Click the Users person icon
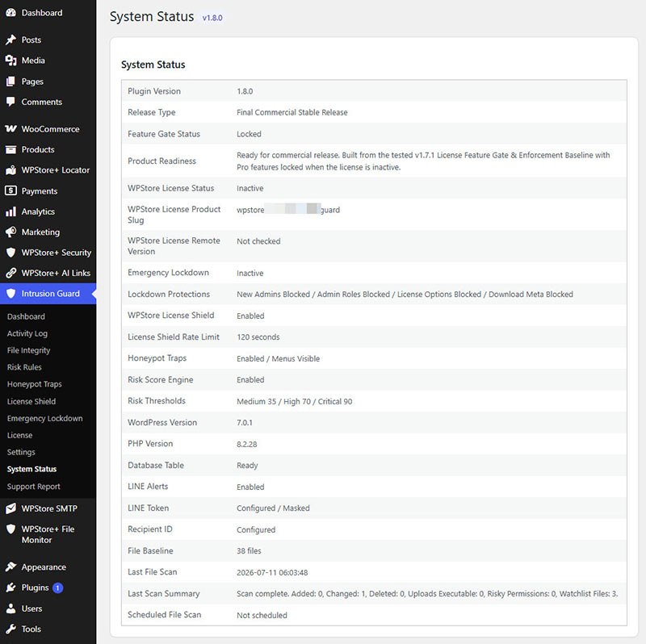 10,608
